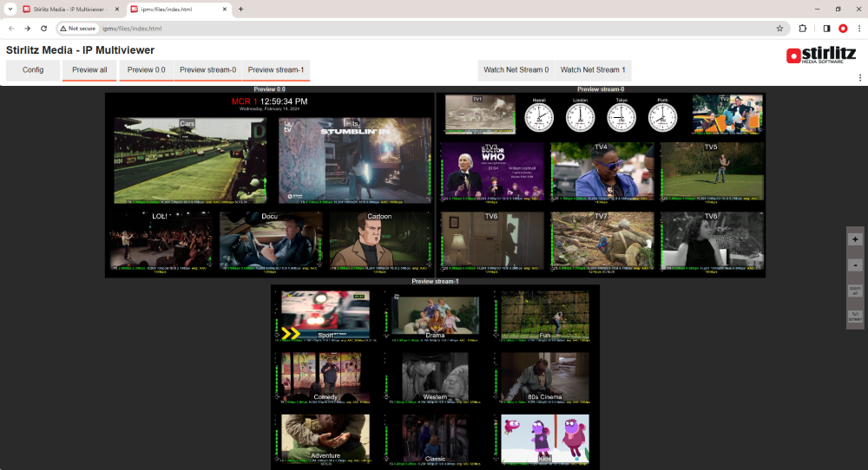The width and height of the screenshot is (868, 470).
Task: Click the Preview stream-0 panel heading
Action: [x=601, y=89]
